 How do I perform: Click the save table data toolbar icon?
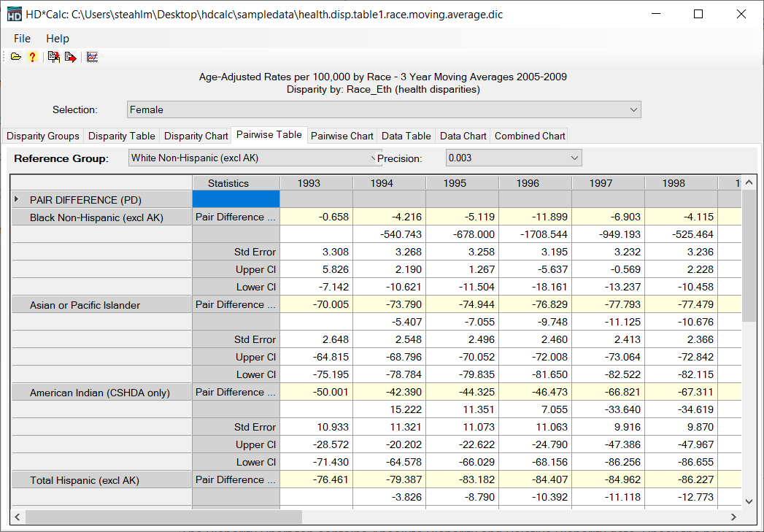[53, 57]
